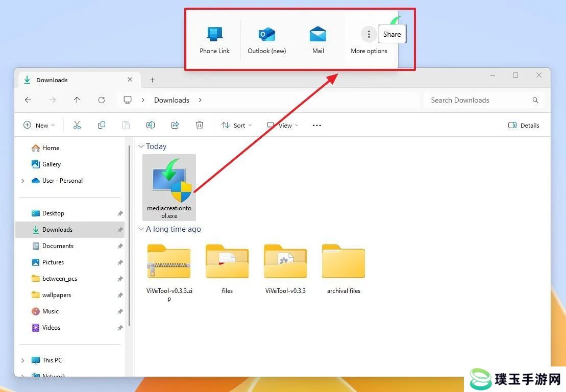This screenshot has height=392, width=566.
Task: Refresh the Downloads folder
Action: click(x=102, y=100)
